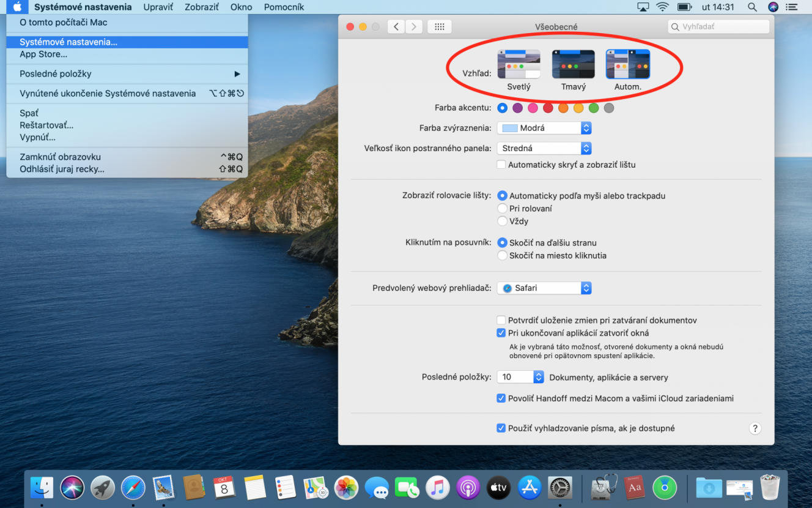This screenshot has width=812, height=508.
Task: Select Svetlý appearance thumbnail
Action: (519, 64)
